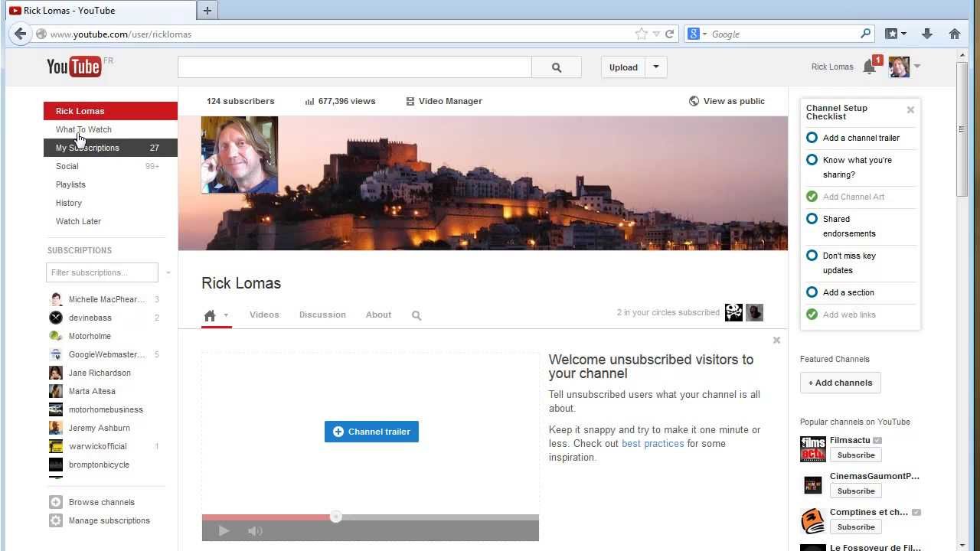Click the YouTube logo
The height and width of the screenshot is (551, 980).
[x=74, y=67]
